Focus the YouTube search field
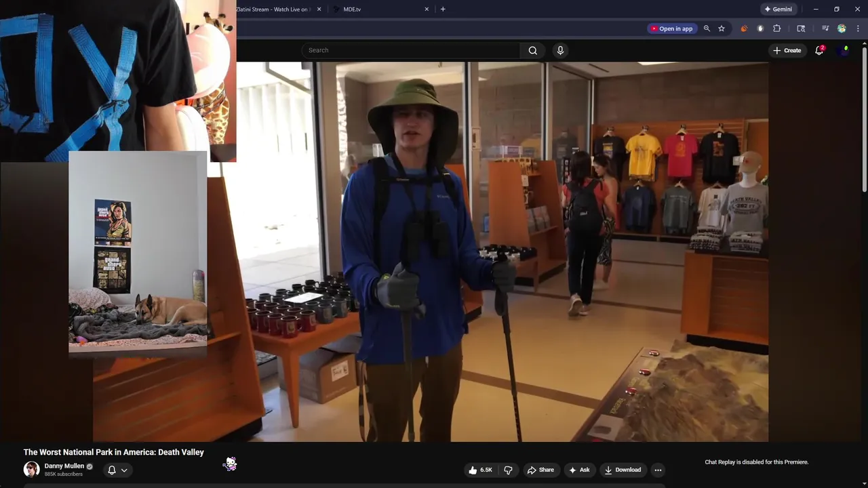The image size is (868, 488). 412,50
